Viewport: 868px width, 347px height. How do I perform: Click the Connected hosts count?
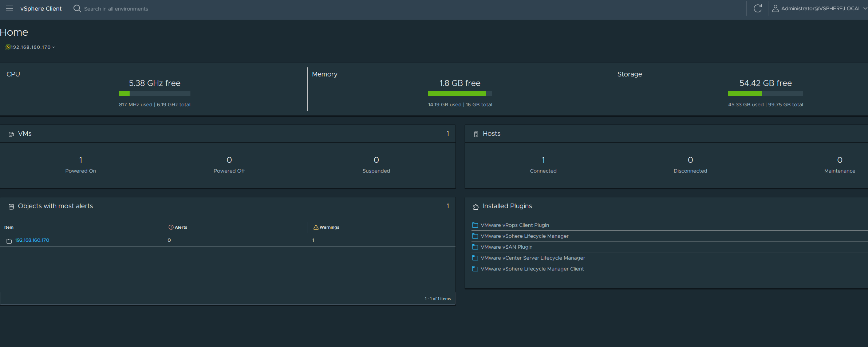tap(543, 160)
